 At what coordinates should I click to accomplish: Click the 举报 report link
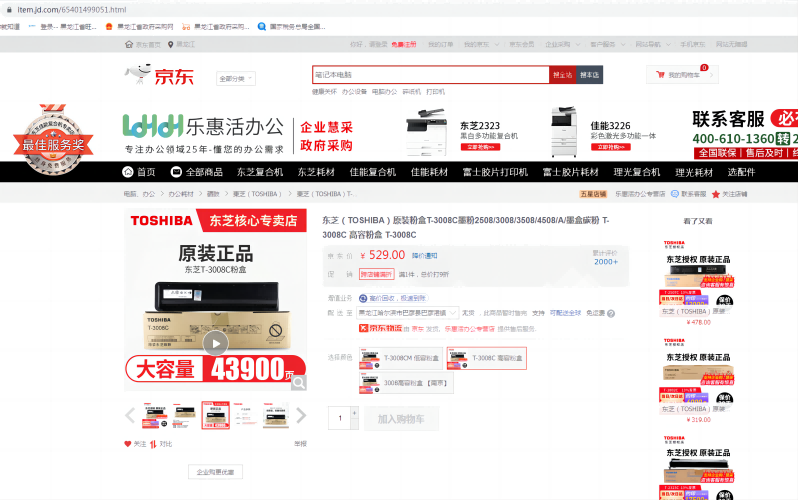click(x=300, y=444)
